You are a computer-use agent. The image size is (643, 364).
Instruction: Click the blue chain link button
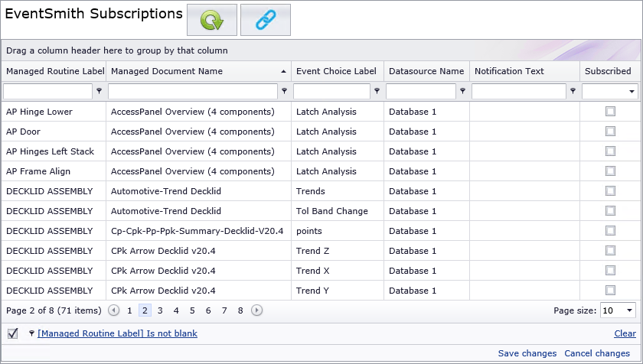click(266, 20)
